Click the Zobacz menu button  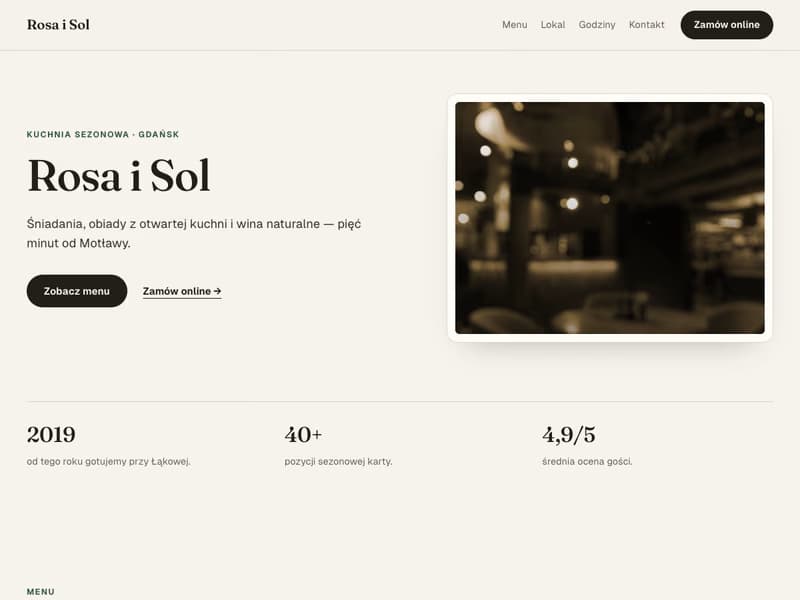click(x=77, y=291)
